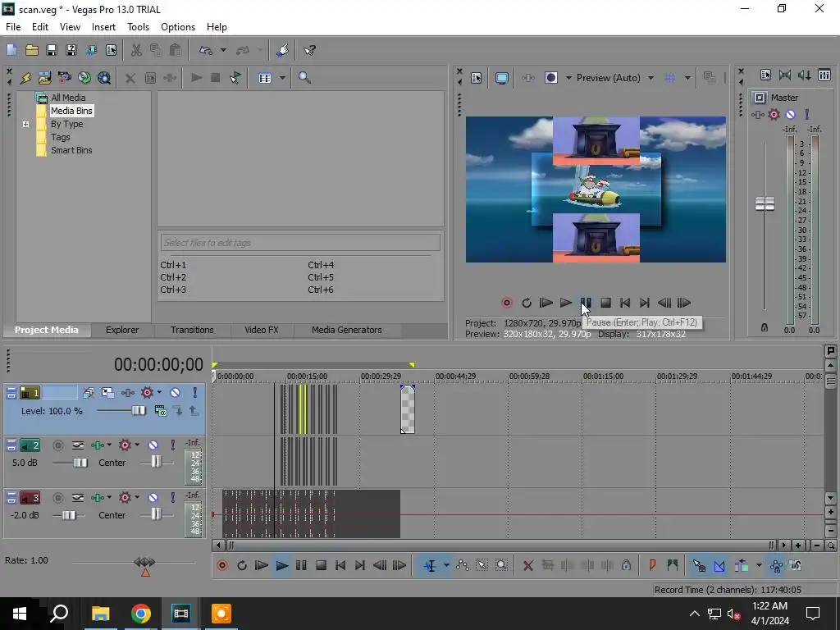The height and width of the screenshot is (630, 840).
Task: Arm audio track 3 for record
Action: coord(58,498)
